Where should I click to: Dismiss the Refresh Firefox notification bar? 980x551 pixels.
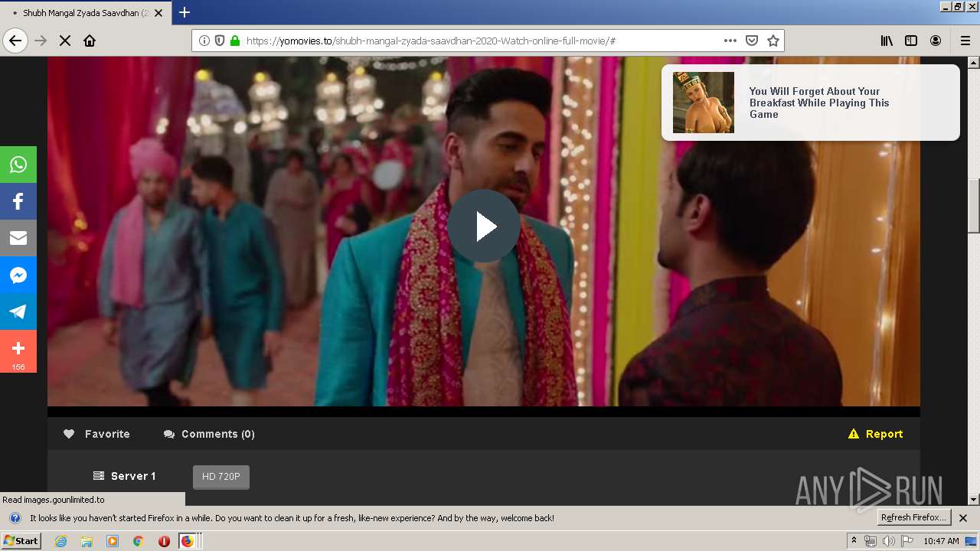[963, 518]
